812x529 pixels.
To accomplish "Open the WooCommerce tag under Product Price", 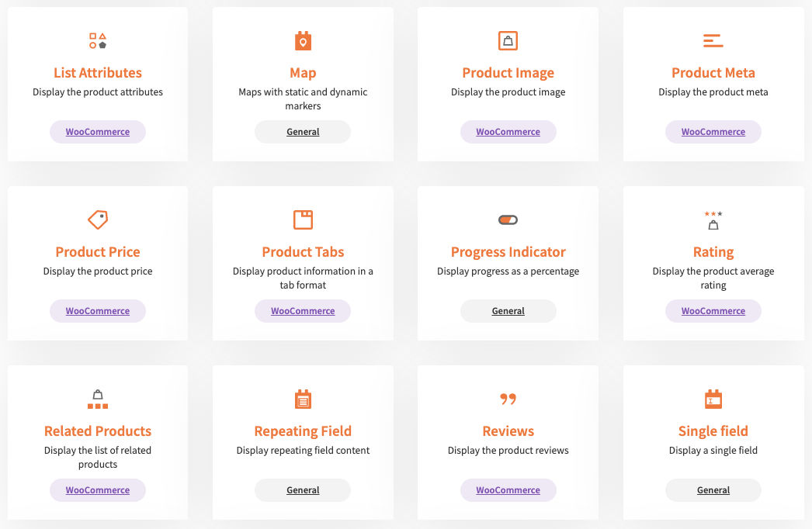I will point(97,310).
